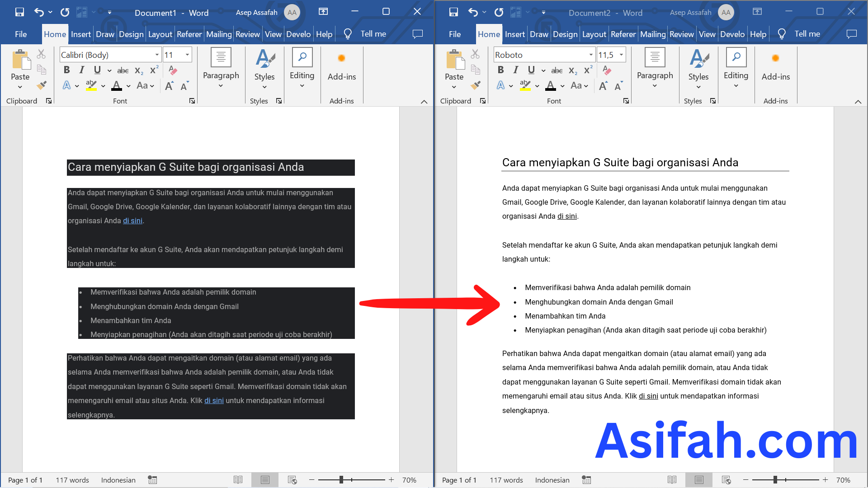Open Review tab in Document2
This screenshot has height=488, width=868.
pos(682,34)
